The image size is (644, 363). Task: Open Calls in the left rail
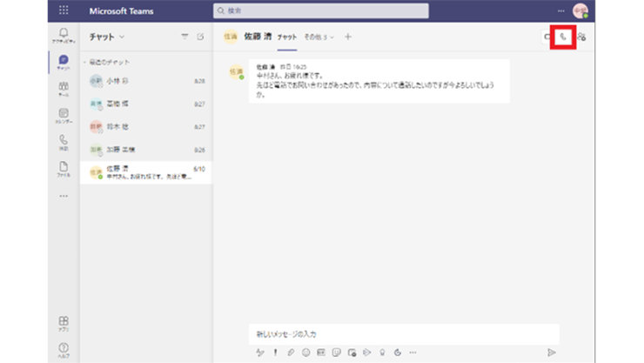[x=64, y=143]
